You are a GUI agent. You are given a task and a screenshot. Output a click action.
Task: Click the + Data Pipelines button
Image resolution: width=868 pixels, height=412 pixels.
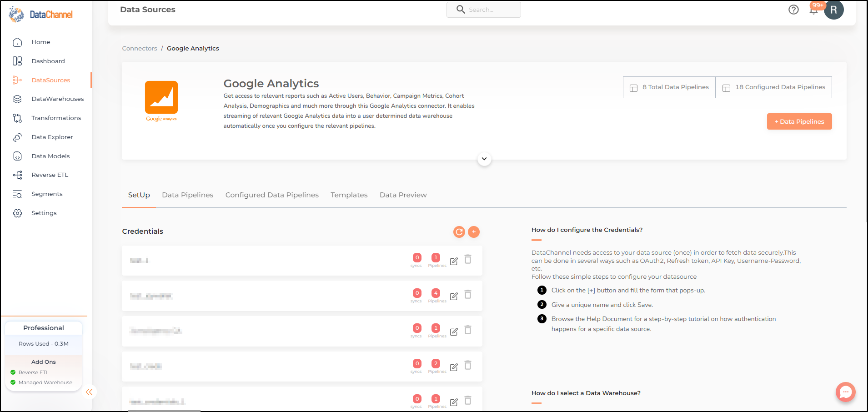click(x=799, y=121)
